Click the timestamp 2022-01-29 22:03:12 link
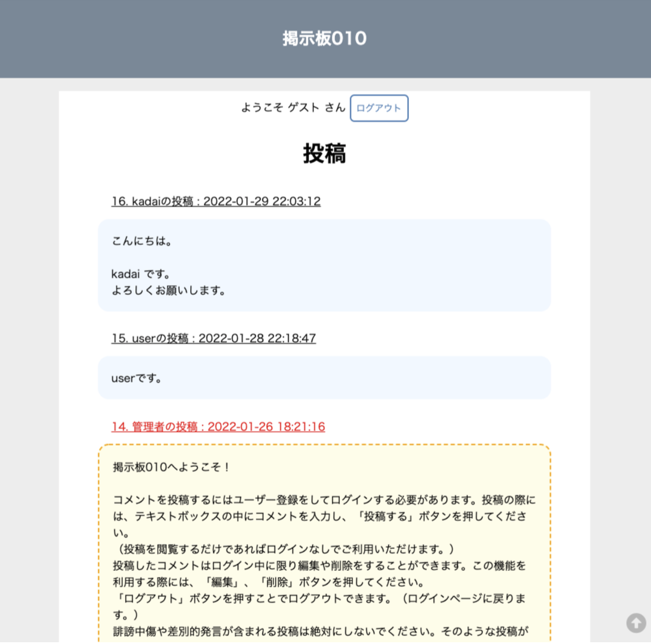 262,201
